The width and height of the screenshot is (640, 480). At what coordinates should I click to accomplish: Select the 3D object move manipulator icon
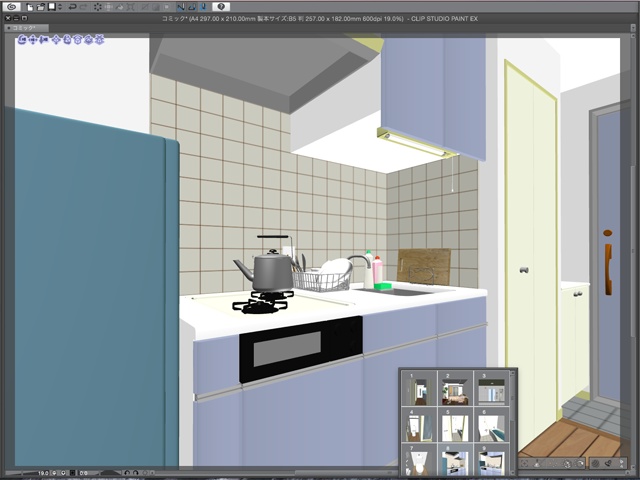click(x=56, y=40)
